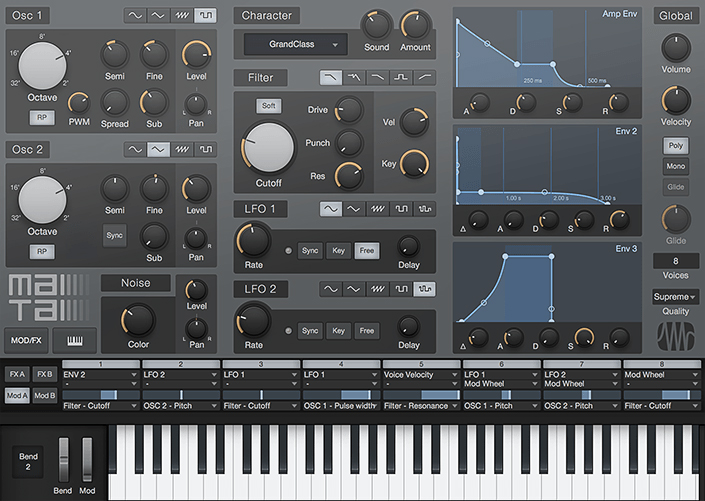Viewport: 705px width, 501px height.
Task: Click the Glide button in Global
Action: point(675,187)
